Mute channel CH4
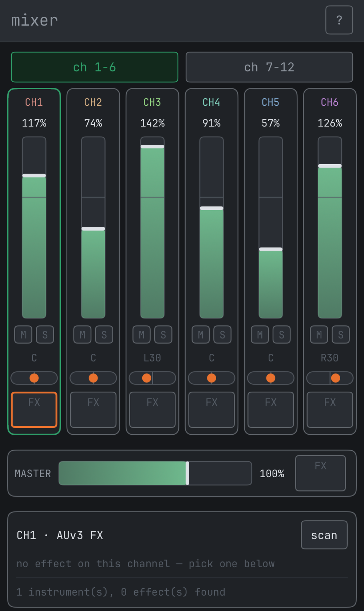 click(201, 334)
